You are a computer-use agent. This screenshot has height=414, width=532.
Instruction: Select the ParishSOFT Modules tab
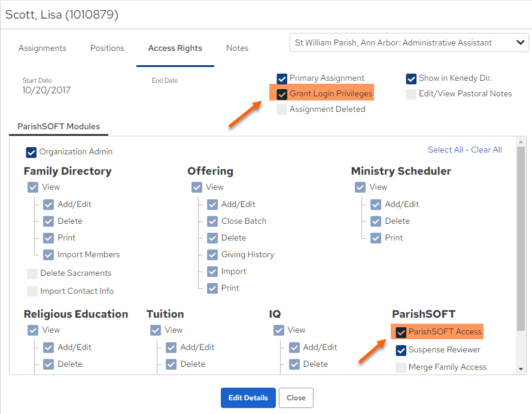(x=59, y=126)
